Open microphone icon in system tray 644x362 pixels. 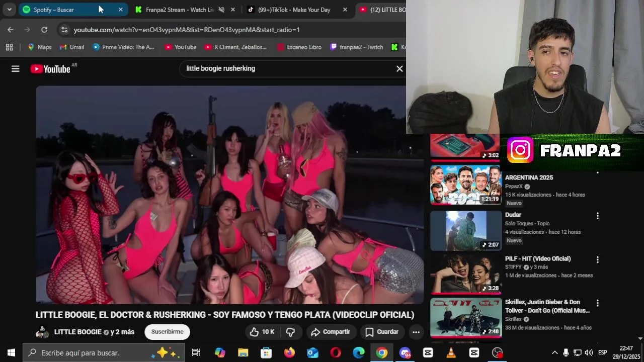coord(566,353)
